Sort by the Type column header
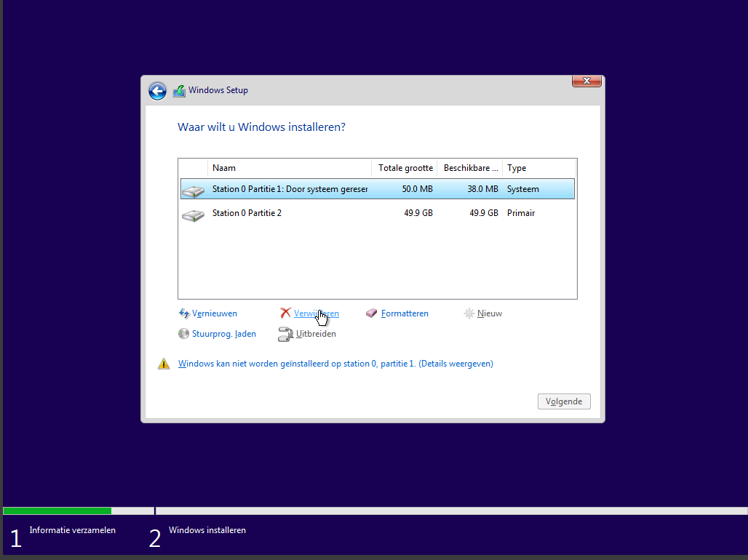748x560 pixels. click(x=539, y=168)
